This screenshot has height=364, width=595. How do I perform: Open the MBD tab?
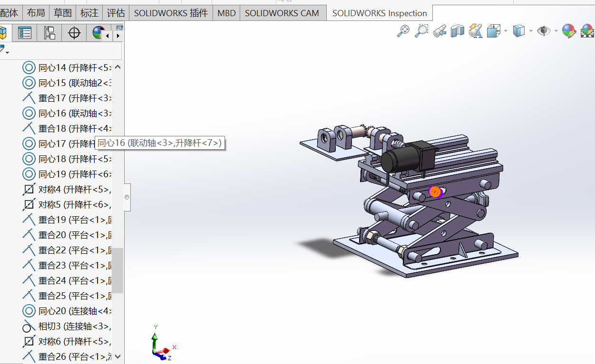[226, 13]
